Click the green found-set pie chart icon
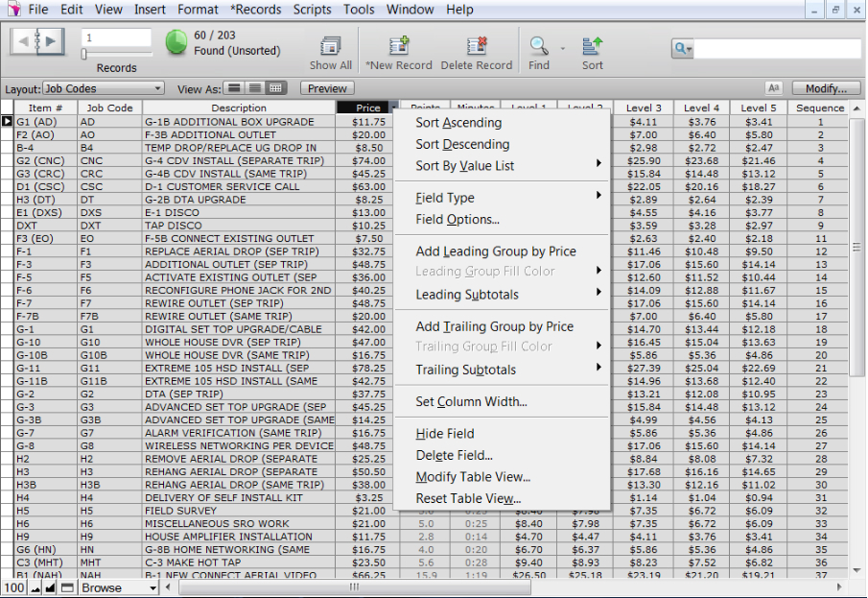This screenshot has height=598, width=868. 176,43
